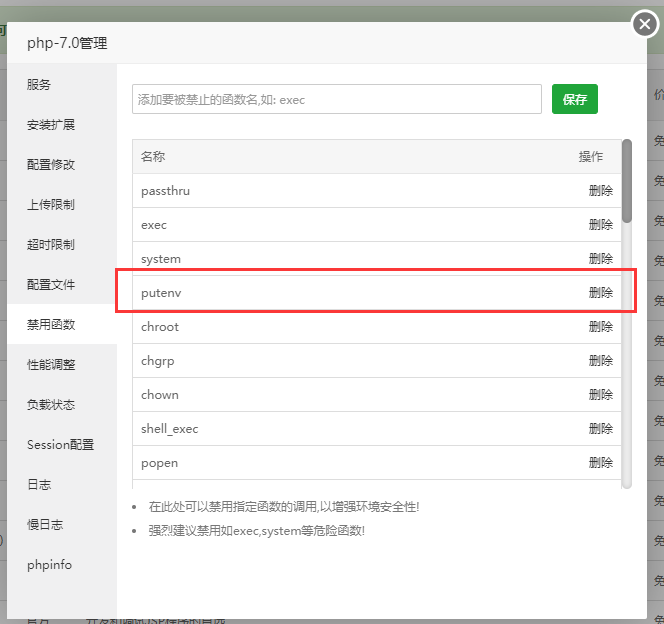
Task: Go to the 上传限制 section
Action: tap(51, 205)
